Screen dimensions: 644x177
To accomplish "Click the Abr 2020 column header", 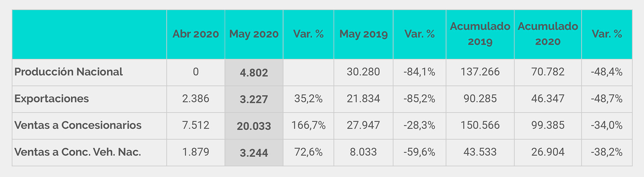I will 196,34.
